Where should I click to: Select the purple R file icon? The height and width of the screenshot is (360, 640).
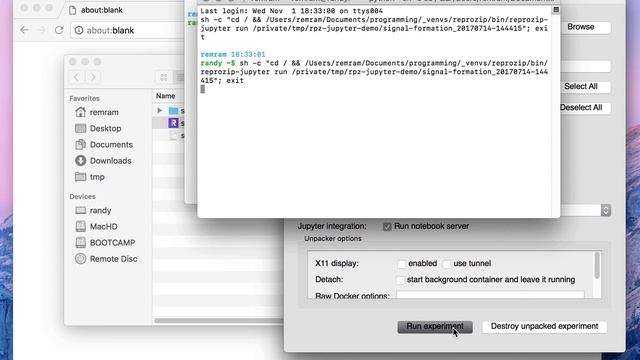coord(173,123)
